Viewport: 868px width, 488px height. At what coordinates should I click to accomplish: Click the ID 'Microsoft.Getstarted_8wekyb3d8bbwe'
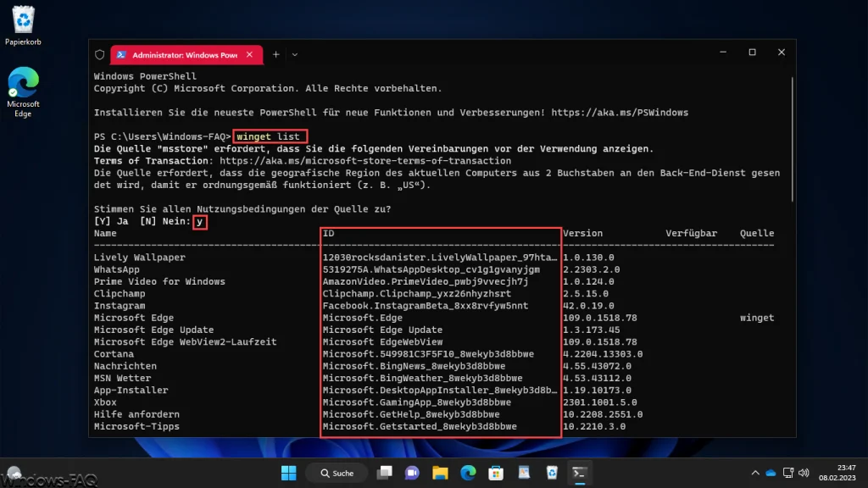tap(420, 427)
